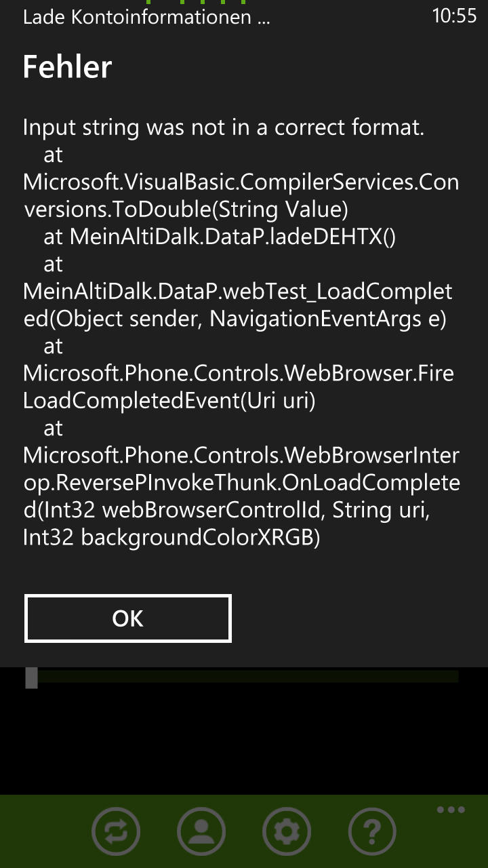Screen dimensions: 488x868
Task: Click the 'MeinAltiDalk.DataP.webTest_LoadComplet' line
Action: click(x=238, y=292)
